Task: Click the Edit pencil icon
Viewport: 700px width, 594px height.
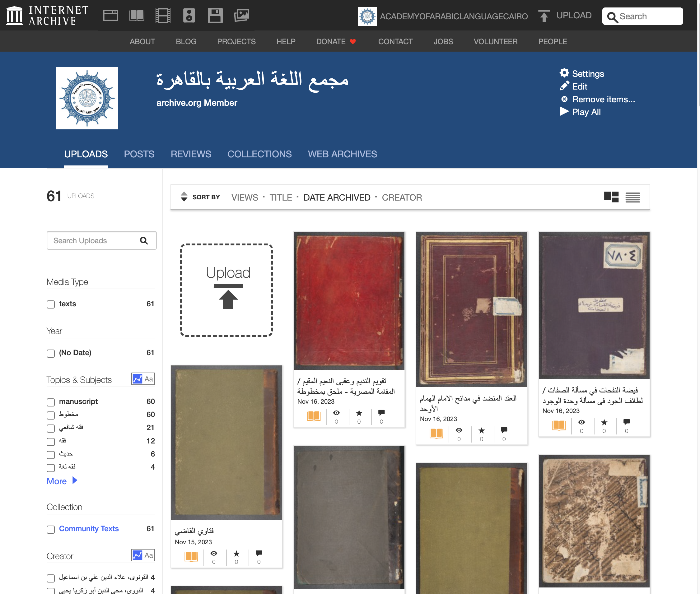Action: 564,86
